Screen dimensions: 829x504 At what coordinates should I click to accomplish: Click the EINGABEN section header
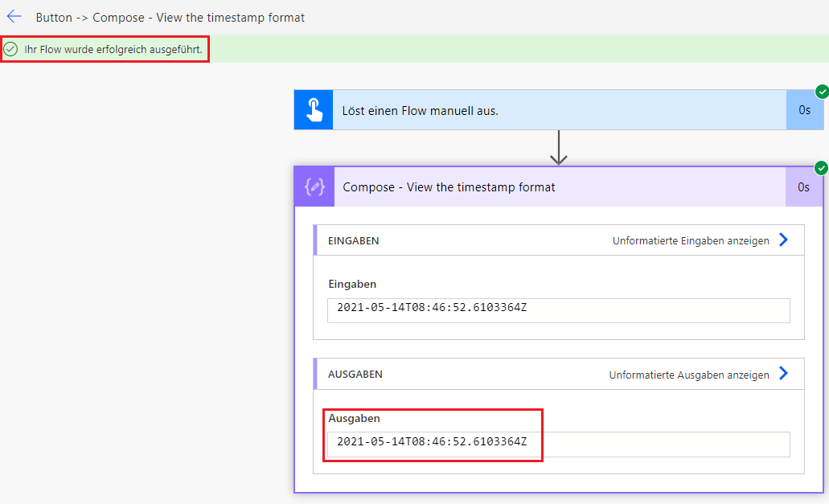tap(559, 240)
